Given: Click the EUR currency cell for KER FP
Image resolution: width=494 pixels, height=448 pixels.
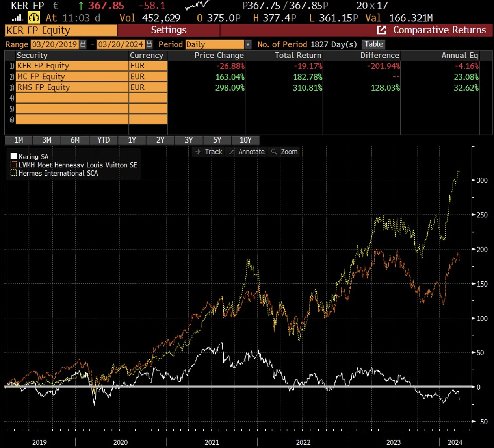Looking at the screenshot, I should click(x=148, y=66).
